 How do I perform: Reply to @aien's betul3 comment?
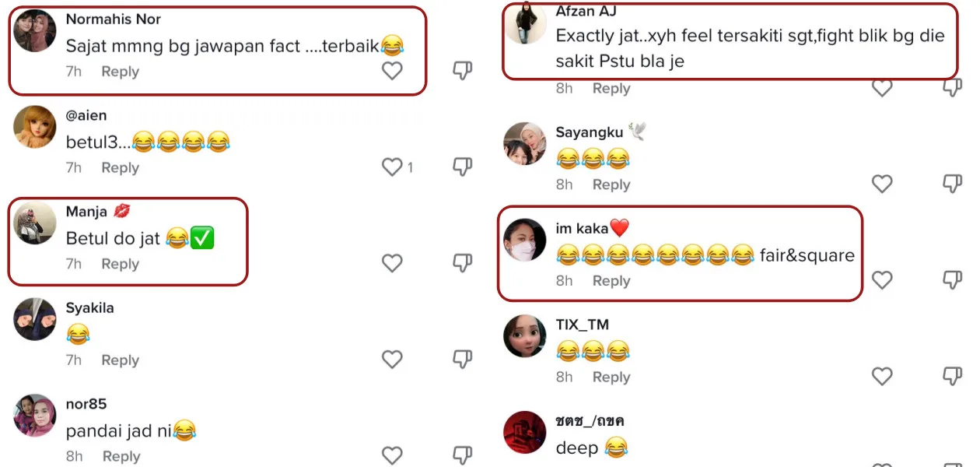[120, 167]
